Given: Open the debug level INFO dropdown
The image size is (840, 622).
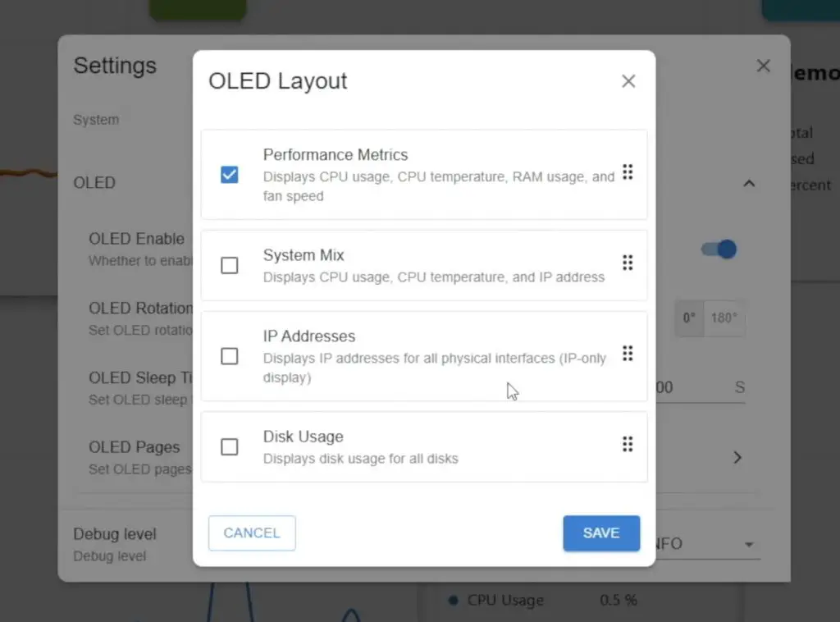Looking at the screenshot, I should coord(748,543).
